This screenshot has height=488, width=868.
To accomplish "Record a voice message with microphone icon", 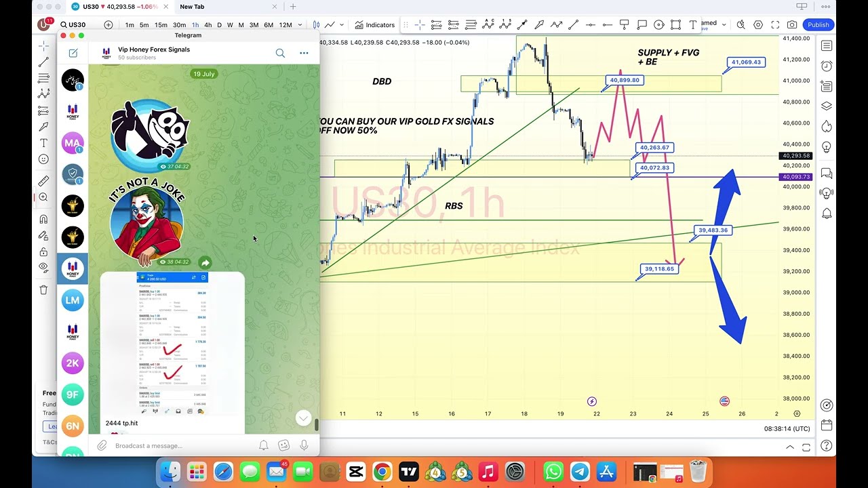I will tap(304, 445).
